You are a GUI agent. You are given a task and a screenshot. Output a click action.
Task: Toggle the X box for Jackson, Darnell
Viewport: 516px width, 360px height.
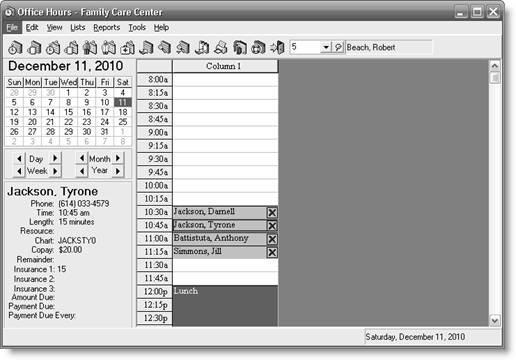point(272,212)
